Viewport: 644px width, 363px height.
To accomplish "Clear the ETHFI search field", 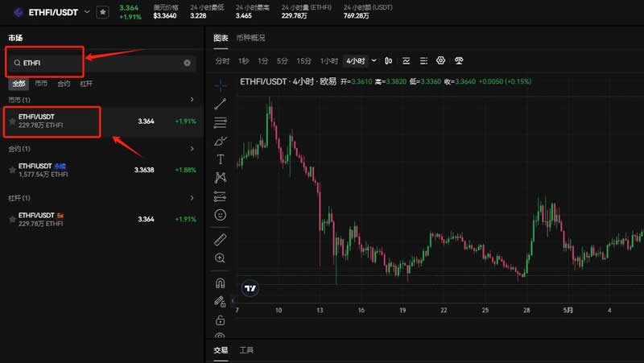I will pyautogui.click(x=187, y=62).
